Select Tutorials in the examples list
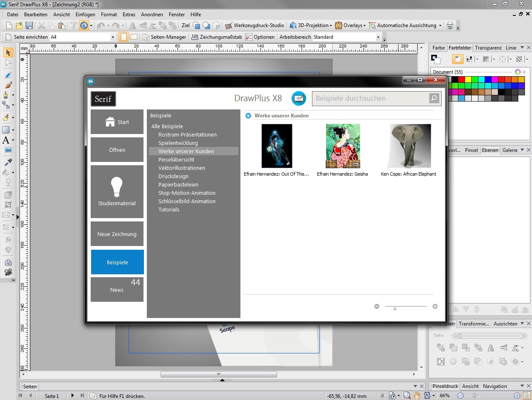 [169, 209]
